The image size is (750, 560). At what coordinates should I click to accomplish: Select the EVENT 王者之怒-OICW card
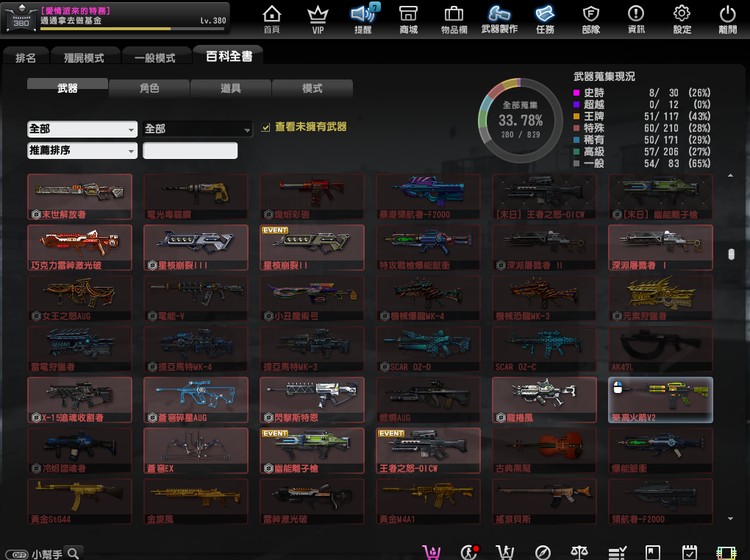(x=428, y=450)
